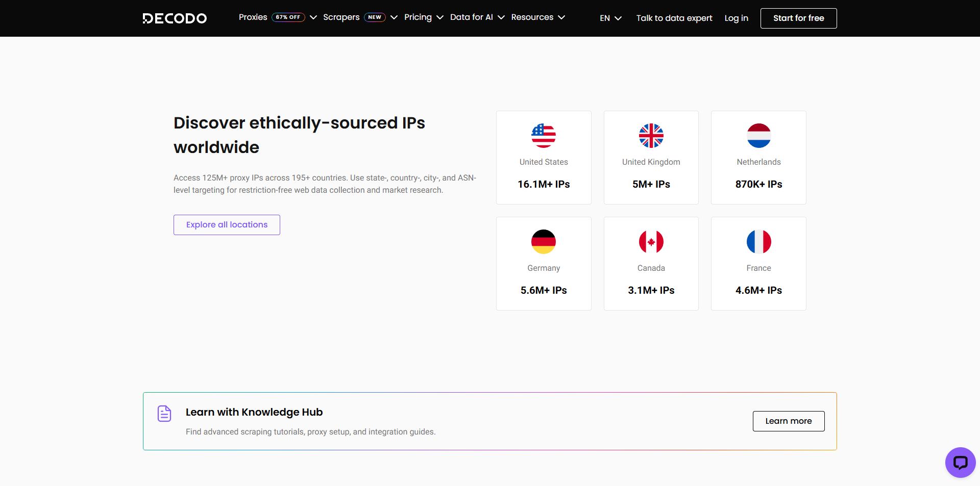Select the United Kingdom flag icon
Viewport: 980px width, 486px height.
coord(651,136)
